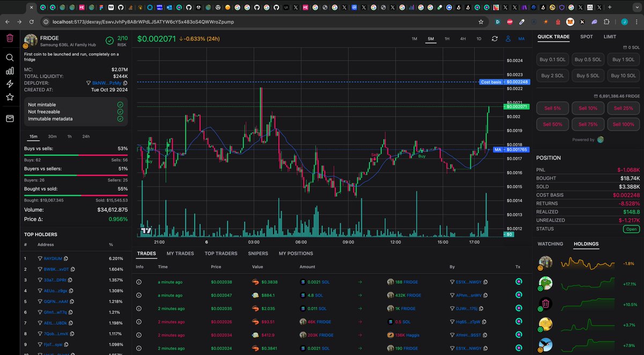Switch chart to 5M interval
The height and width of the screenshot is (355, 644).
pos(431,39)
